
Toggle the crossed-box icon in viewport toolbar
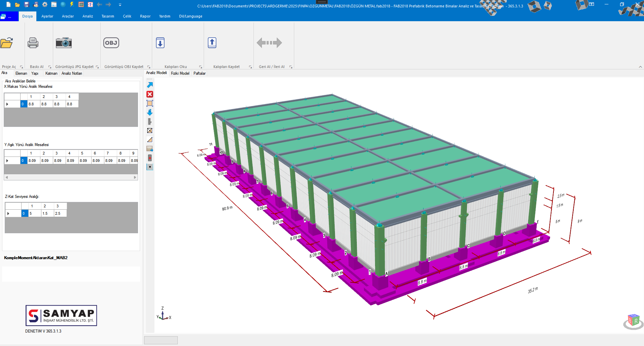click(x=150, y=131)
